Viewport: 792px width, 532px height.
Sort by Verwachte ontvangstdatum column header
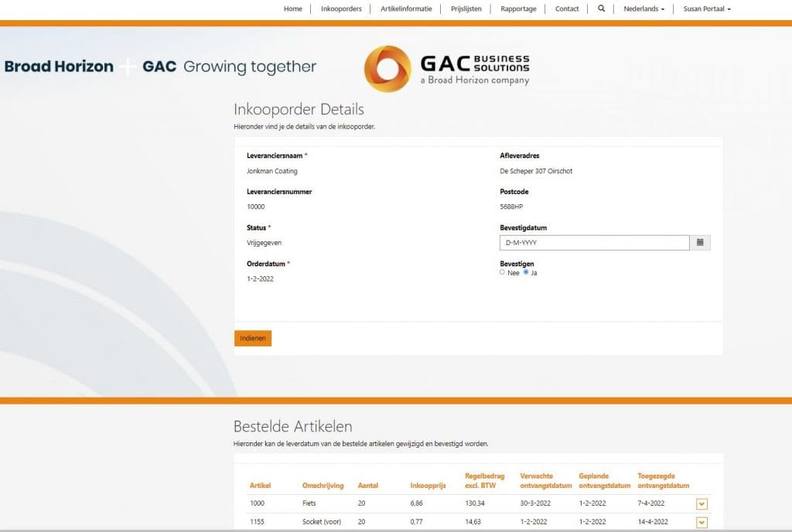(x=546, y=480)
